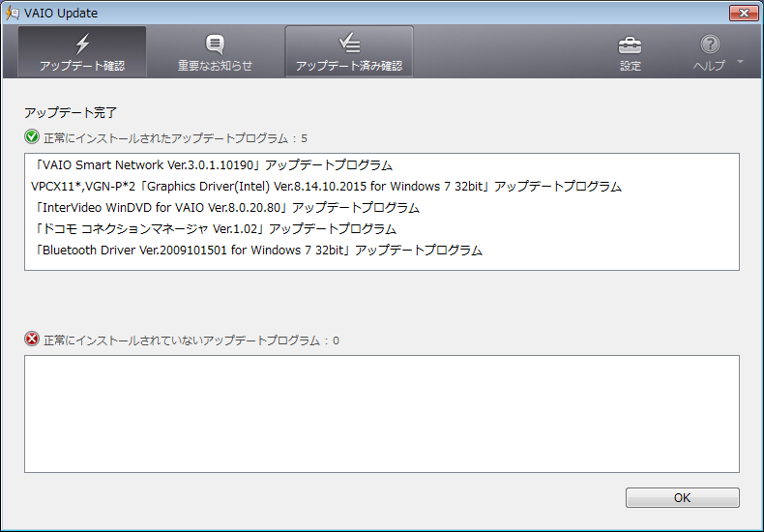
Task: Click the green success checkmark icon
Action: pos(32,137)
